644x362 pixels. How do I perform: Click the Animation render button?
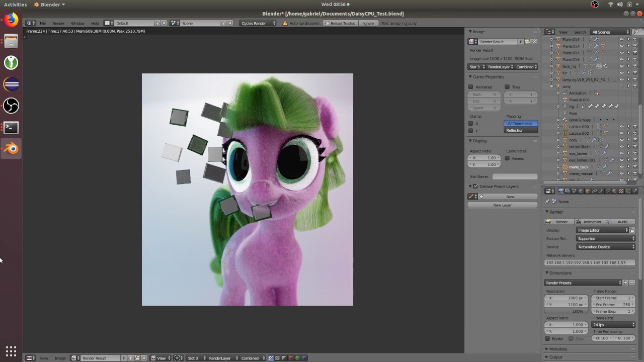[589, 222]
